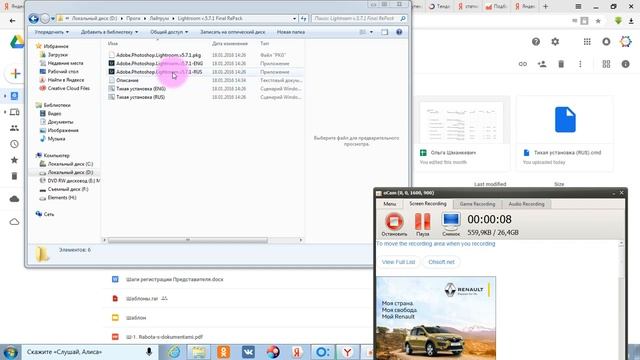Open more actions three-dot menu in Drive

tap(580, 64)
